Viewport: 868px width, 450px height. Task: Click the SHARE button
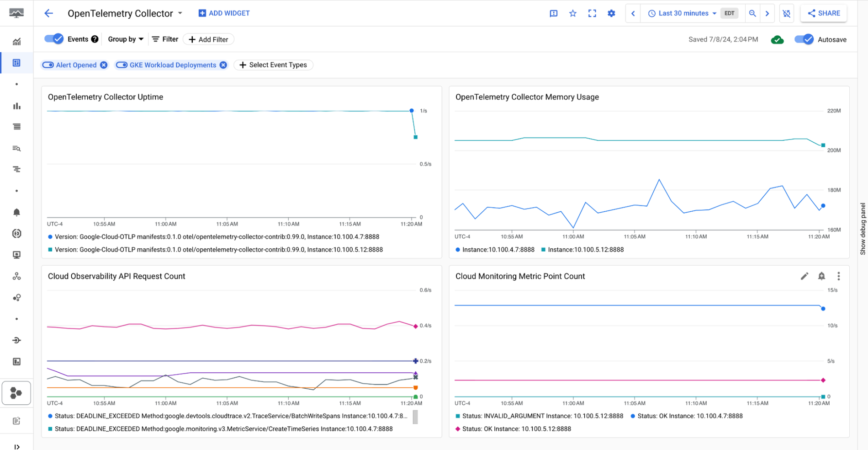pyautogui.click(x=824, y=13)
